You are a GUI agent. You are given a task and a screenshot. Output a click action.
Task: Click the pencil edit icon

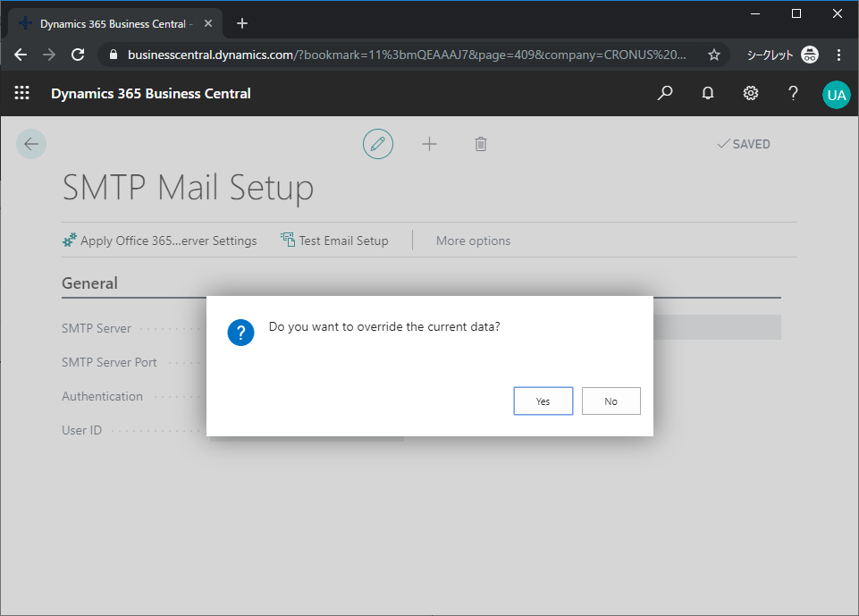tap(378, 144)
